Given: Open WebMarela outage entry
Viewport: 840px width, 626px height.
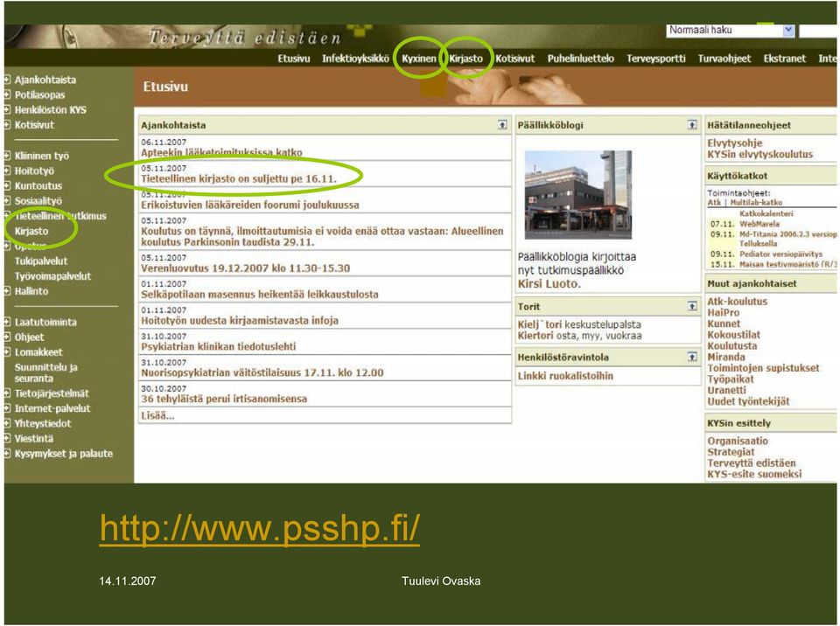Looking at the screenshot, I should [759, 224].
